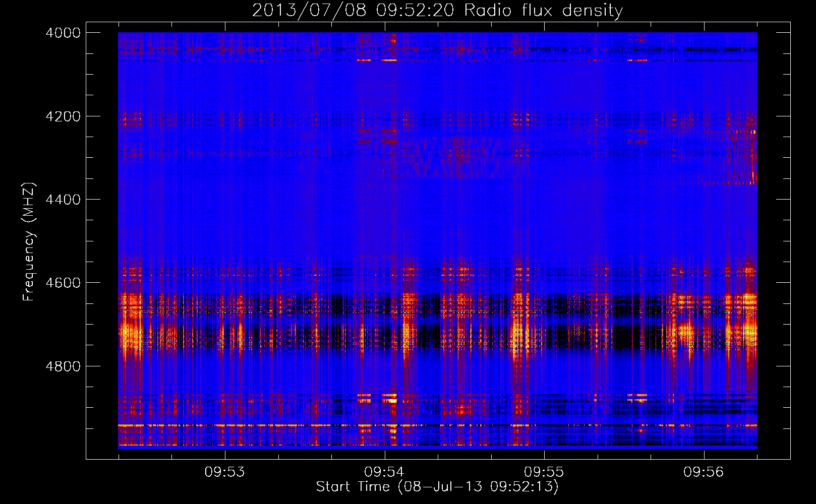Select the 4200 frequency tick label
Image resolution: width=816 pixels, height=504 pixels.
[63, 116]
